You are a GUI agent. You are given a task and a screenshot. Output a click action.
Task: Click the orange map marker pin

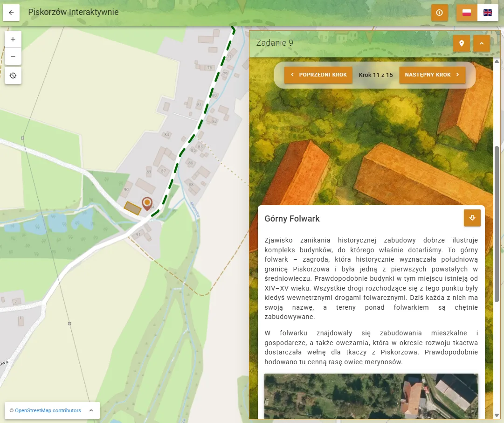147,204
